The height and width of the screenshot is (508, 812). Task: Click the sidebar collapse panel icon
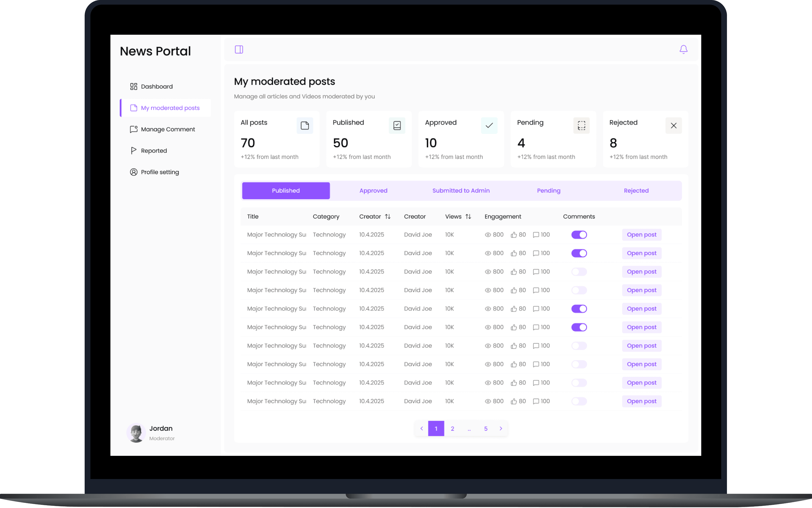tap(239, 50)
